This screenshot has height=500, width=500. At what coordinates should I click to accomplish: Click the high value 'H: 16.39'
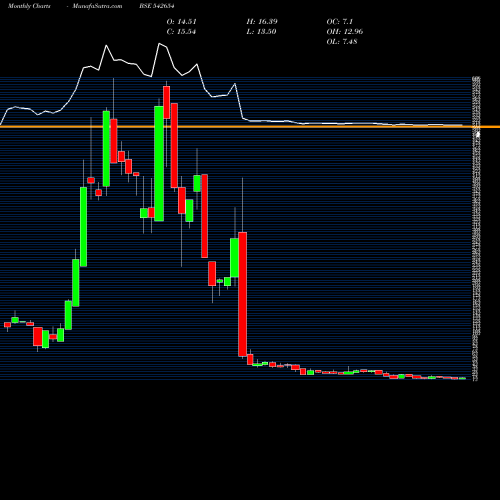pos(262,22)
